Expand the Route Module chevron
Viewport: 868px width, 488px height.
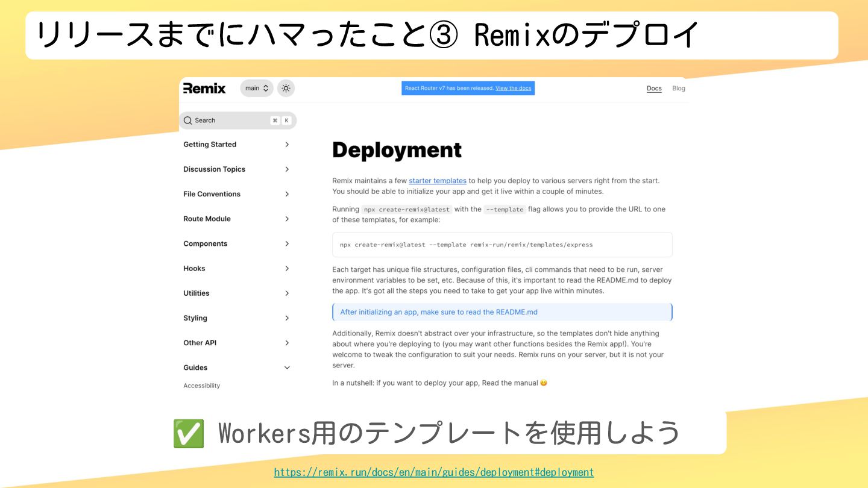[287, 219]
